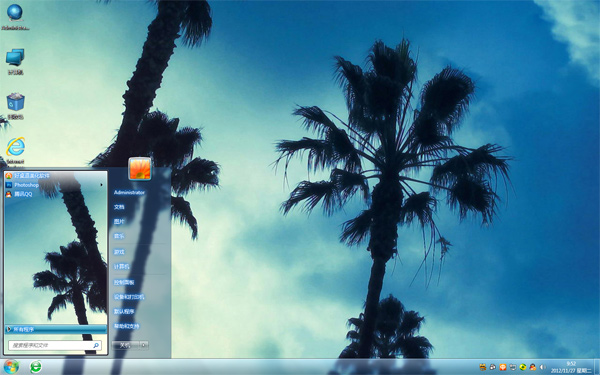
Task: Open the orange square tray icon
Action: (x=503, y=367)
